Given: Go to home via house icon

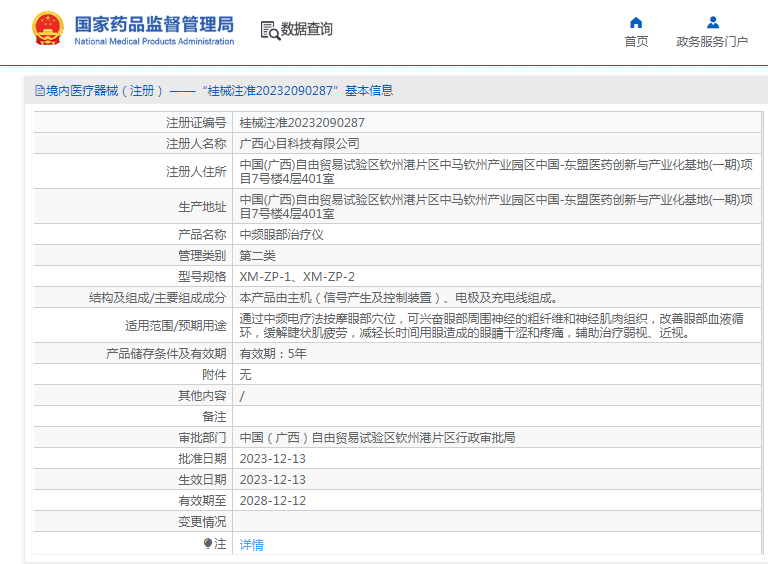Looking at the screenshot, I should pyautogui.click(x=636, y=23).
